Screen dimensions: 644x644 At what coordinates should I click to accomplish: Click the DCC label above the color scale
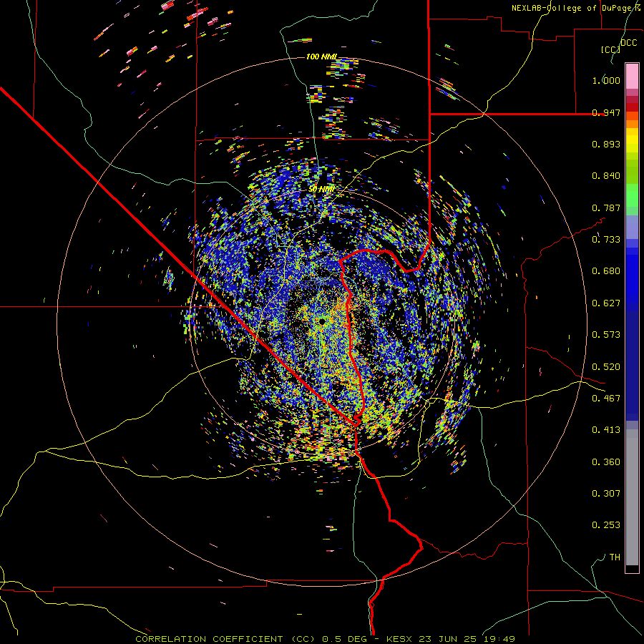pos(628,43)
